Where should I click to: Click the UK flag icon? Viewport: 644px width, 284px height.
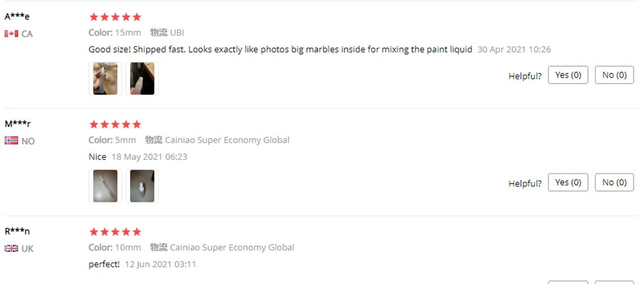click(11, 249)
